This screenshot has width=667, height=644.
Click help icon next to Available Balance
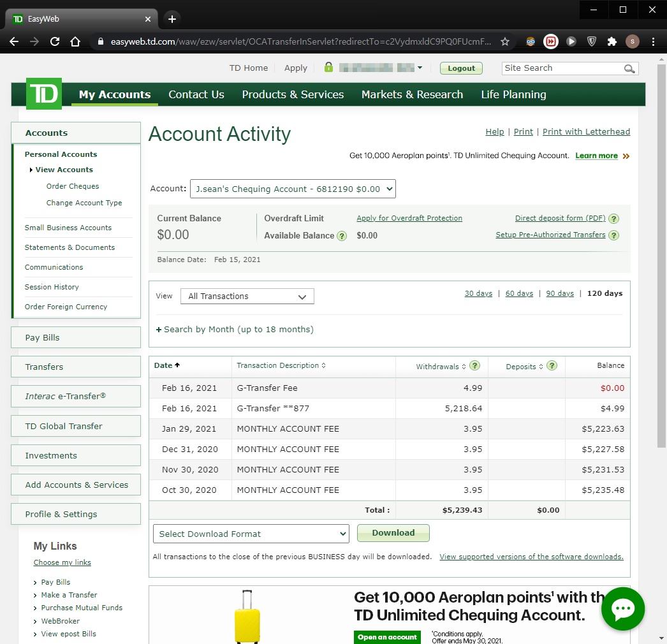342,236
